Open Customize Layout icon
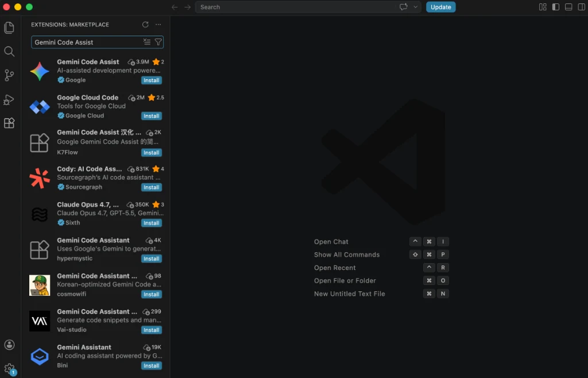 tap(543, 7)
